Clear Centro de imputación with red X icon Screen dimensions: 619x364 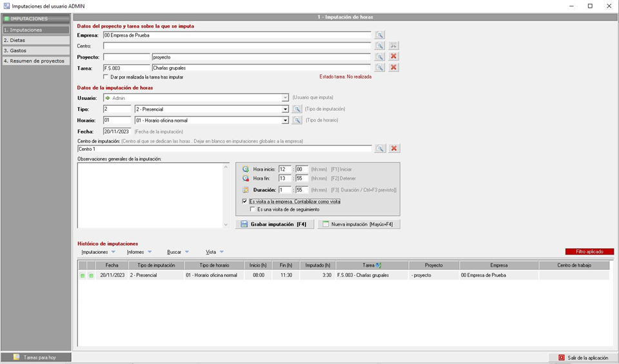point(394,149)
